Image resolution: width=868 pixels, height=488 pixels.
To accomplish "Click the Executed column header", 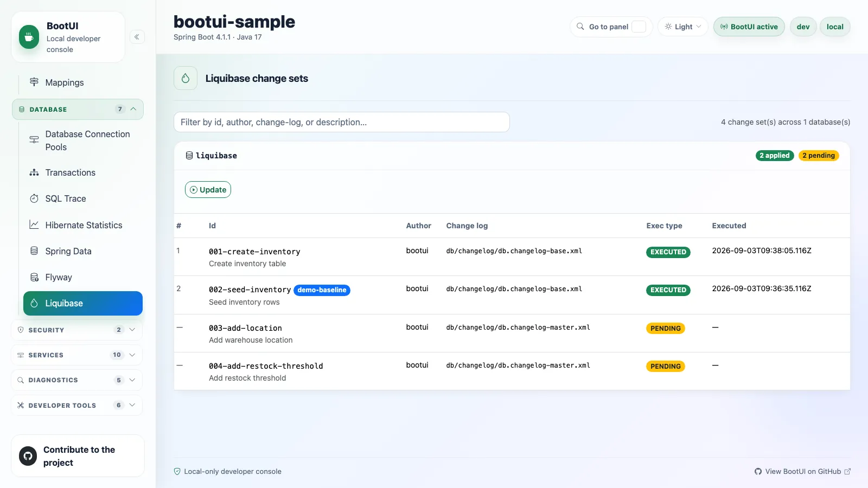I will pyautogui.click(x=729, y=226).
